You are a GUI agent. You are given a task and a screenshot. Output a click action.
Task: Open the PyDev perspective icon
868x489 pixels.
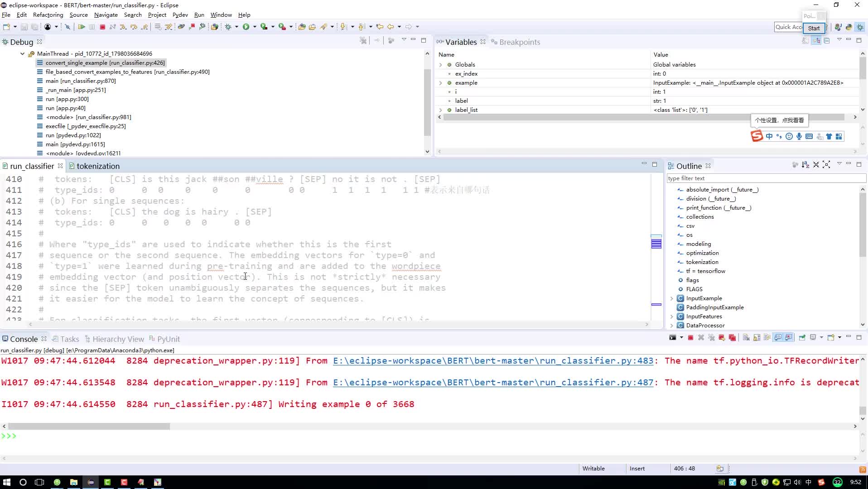pos(849,27)
